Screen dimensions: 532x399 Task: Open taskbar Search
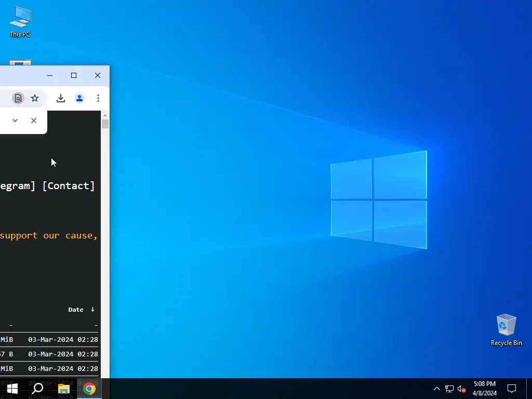pyautogui.click(x=37, y=389)
